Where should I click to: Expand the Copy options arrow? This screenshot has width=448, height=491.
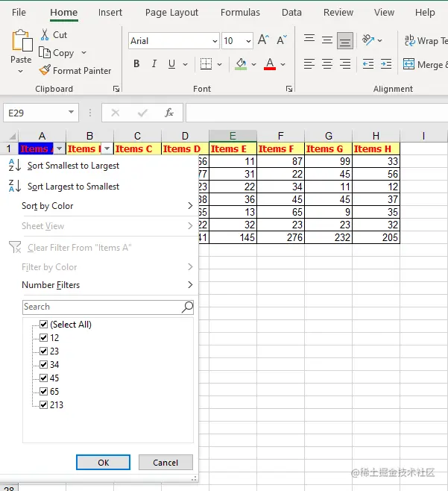point(83,52)
